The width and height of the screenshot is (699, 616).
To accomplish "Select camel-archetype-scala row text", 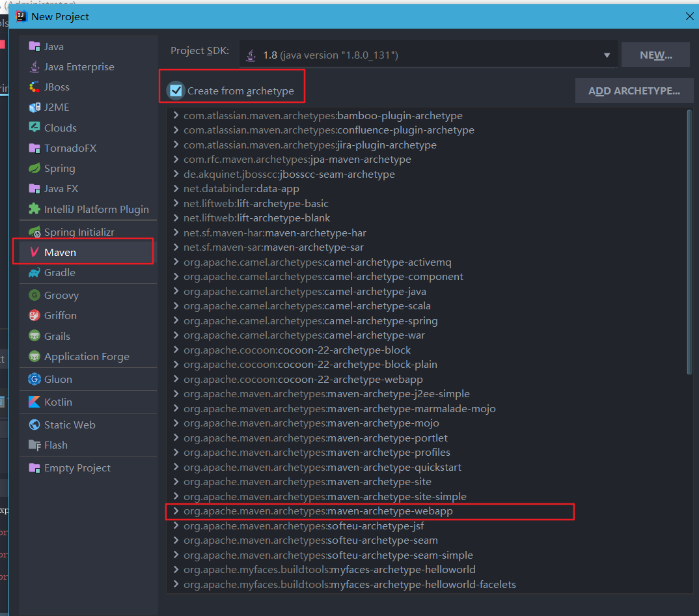I will click(307, 305).
